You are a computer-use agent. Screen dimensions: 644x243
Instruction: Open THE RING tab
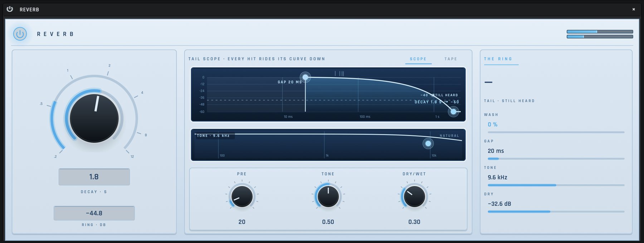pos(498,59)
